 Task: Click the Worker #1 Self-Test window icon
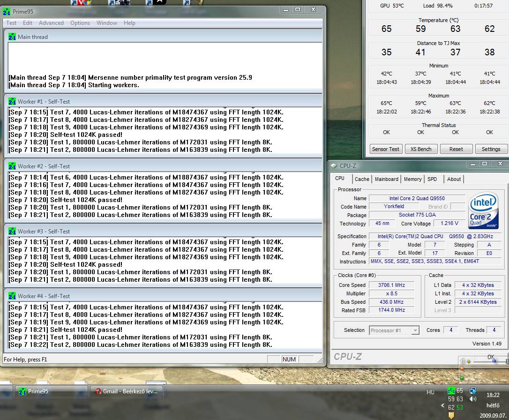click(12, 101)
